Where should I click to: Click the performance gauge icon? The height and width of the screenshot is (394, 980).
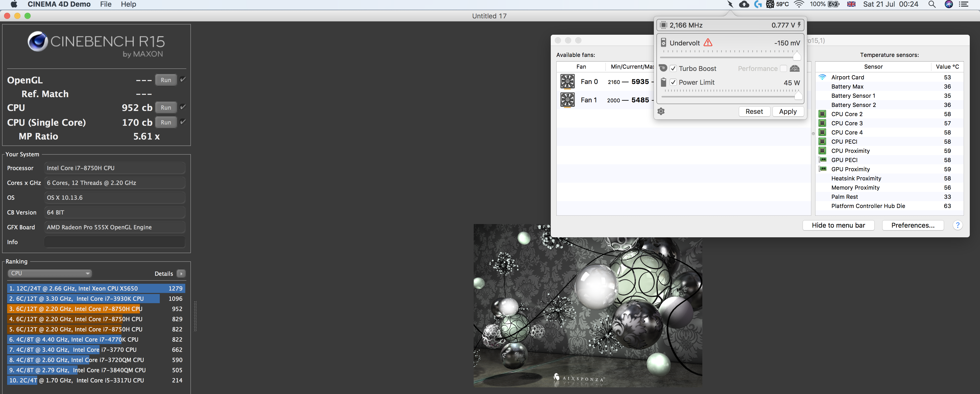click(795, 68)
